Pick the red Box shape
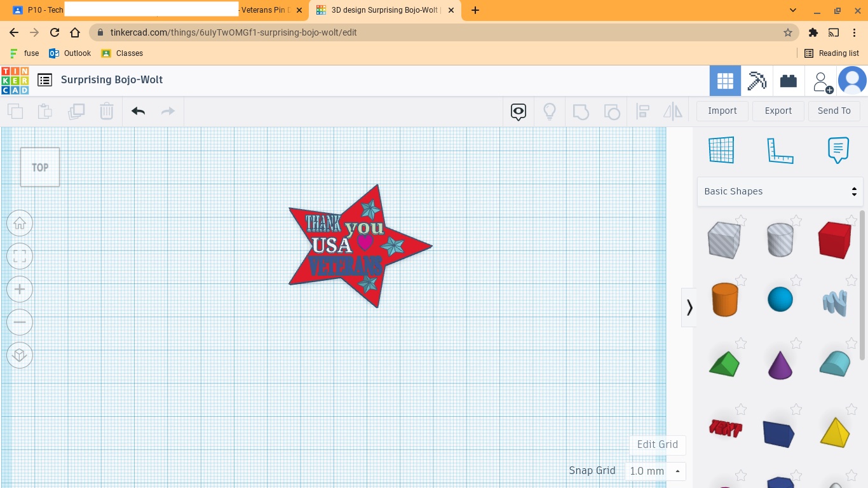Viewport: 868px width, 488px height. coord(834,240)
